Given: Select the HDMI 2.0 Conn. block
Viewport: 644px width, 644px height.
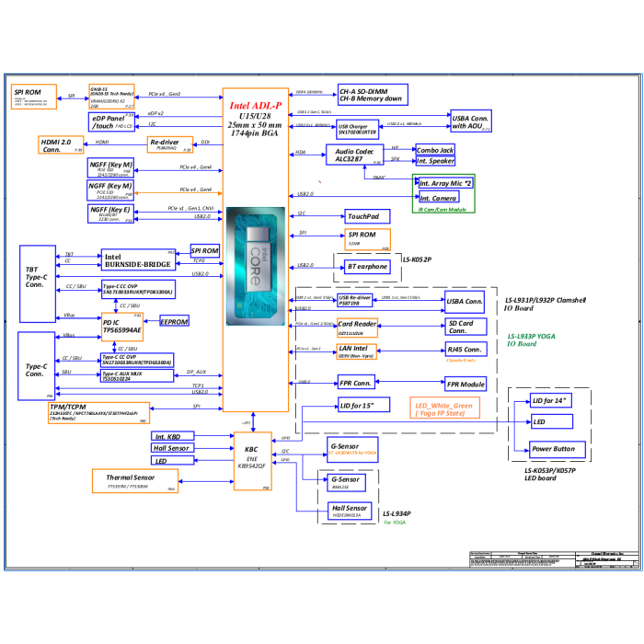Looking at the screenshot, I should click(61, 144).
